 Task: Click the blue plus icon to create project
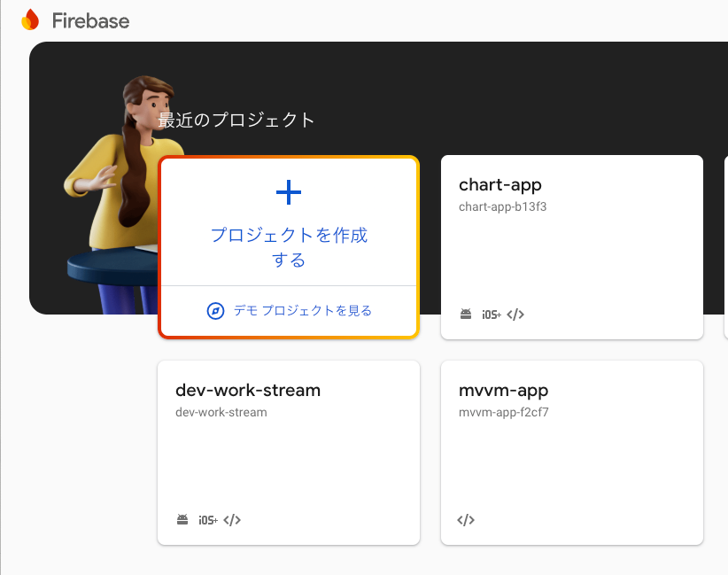289,192
